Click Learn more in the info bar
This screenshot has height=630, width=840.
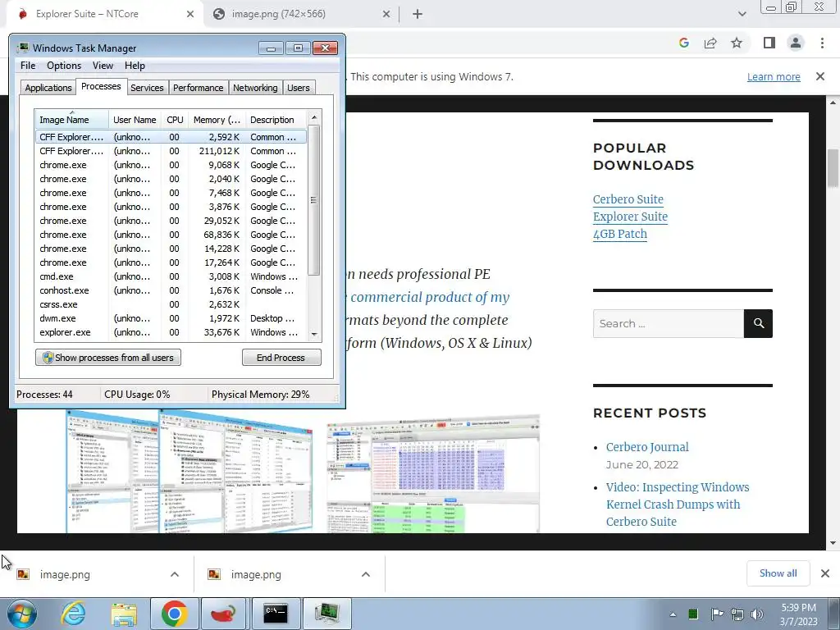[774, 76]
